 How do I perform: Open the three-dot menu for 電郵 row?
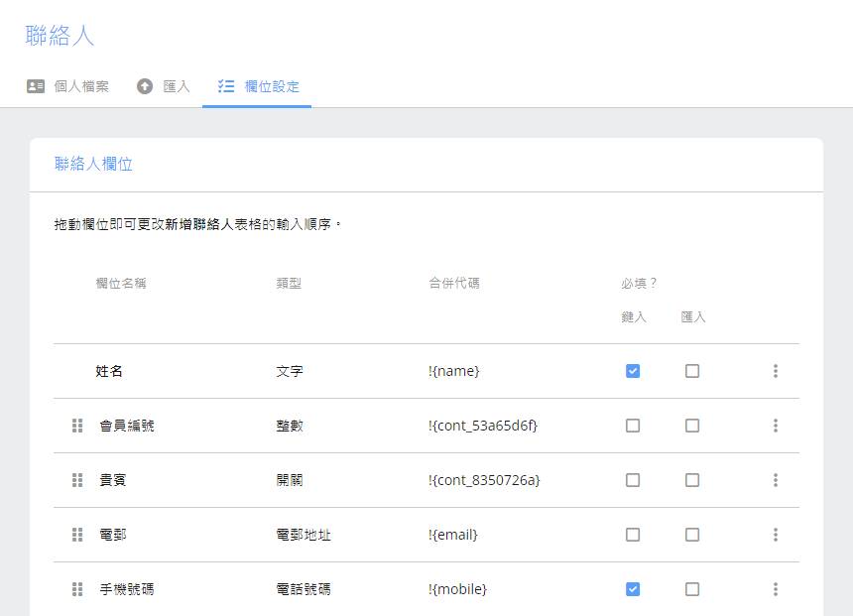point(775,535)
